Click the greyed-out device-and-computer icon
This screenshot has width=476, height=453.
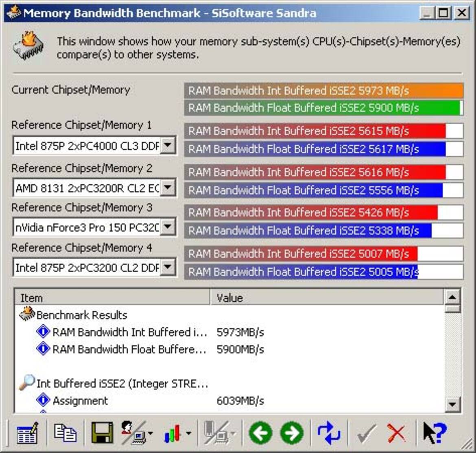coord(216,433)
